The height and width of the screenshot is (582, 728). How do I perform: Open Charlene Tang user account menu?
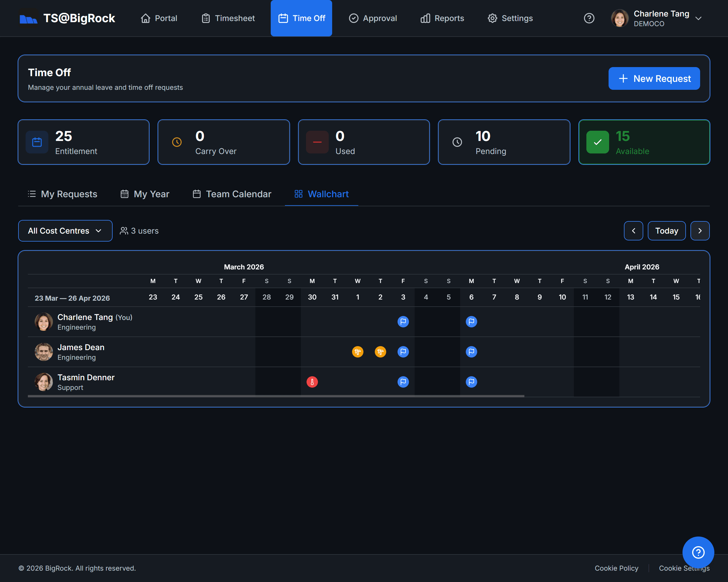[x=657, y=18]
